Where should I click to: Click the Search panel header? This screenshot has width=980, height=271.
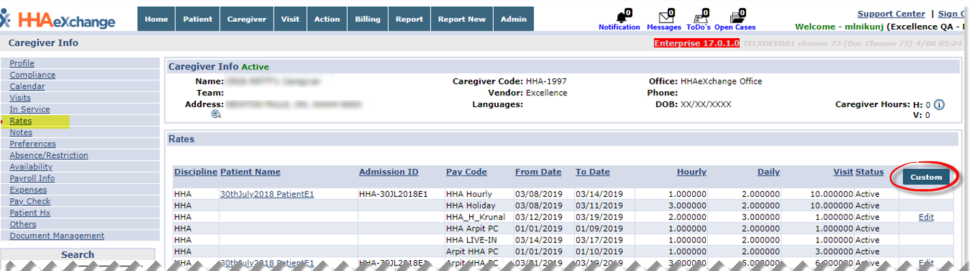(78, 255)
